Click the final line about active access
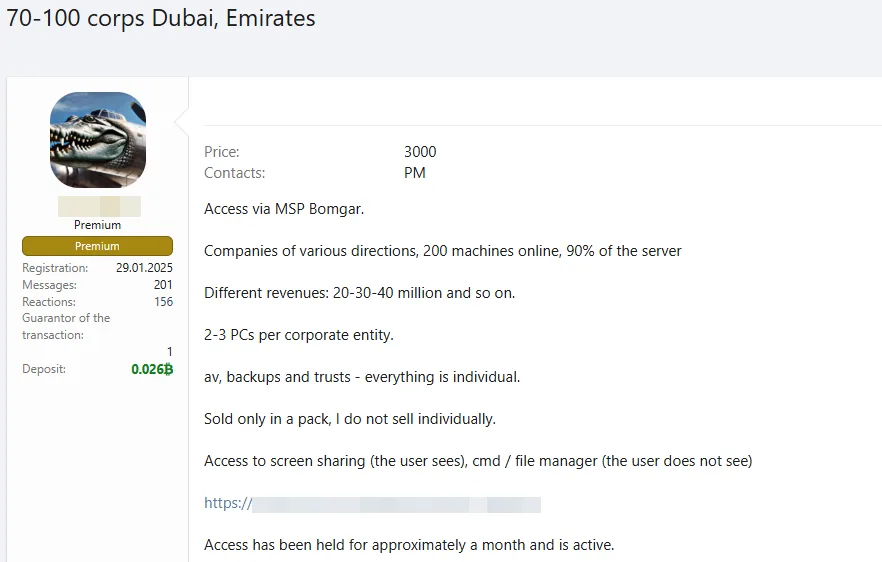This screenshot has height=562, width=882. coord(409,545)
